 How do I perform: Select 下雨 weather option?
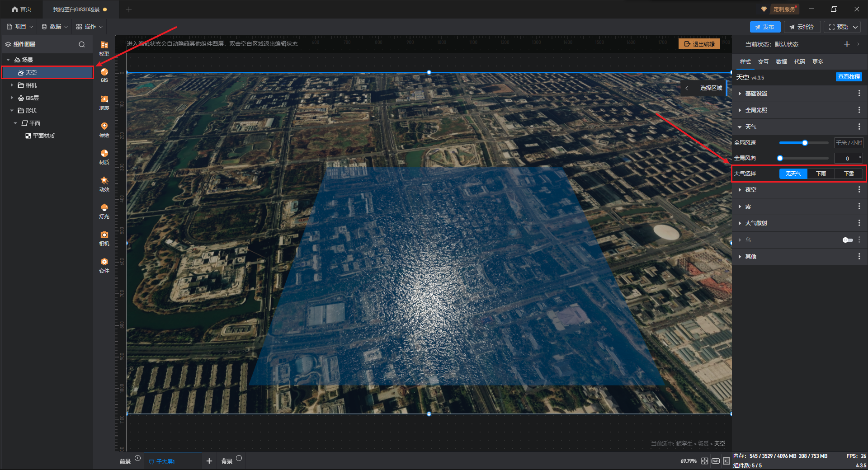(x=821, y=174)
